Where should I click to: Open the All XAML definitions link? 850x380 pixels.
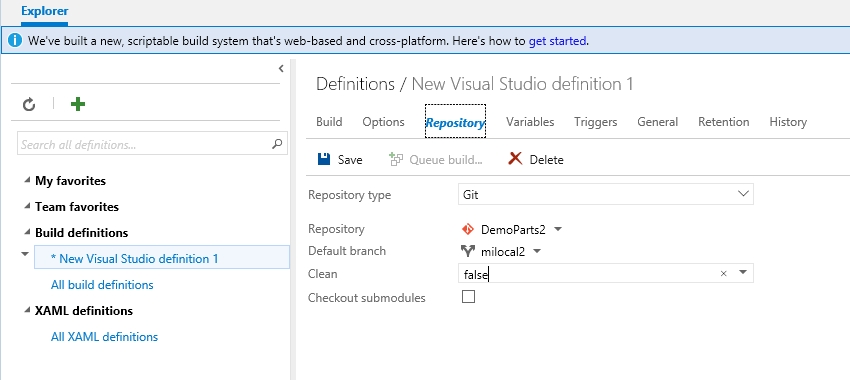click(104, 337)
